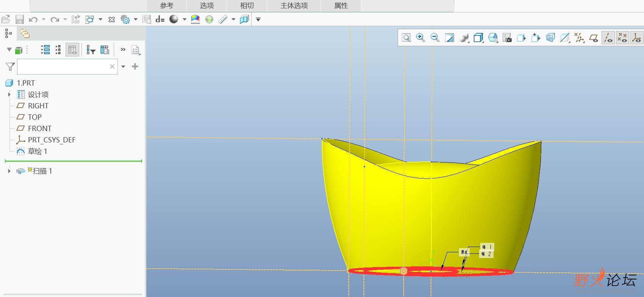Click the collapse all tree rows icon
Image resolution: width=644 pixels, height=297 pixels.
coord(58,50)
